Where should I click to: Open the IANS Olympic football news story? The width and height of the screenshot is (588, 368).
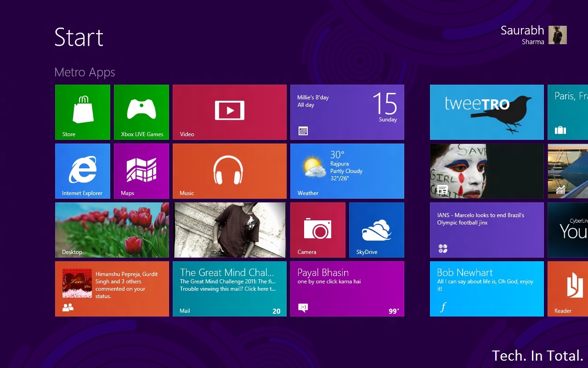pos(486,230)
